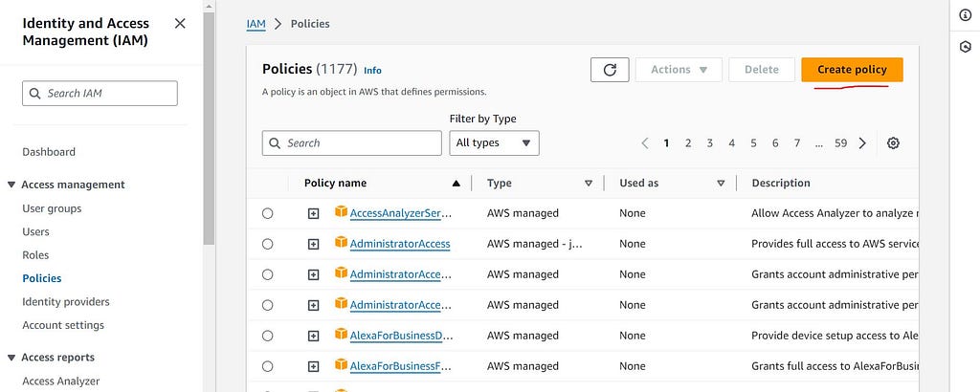Go to page 2 of policies
This screenshot has height=392, width=980.
point(688,143)
